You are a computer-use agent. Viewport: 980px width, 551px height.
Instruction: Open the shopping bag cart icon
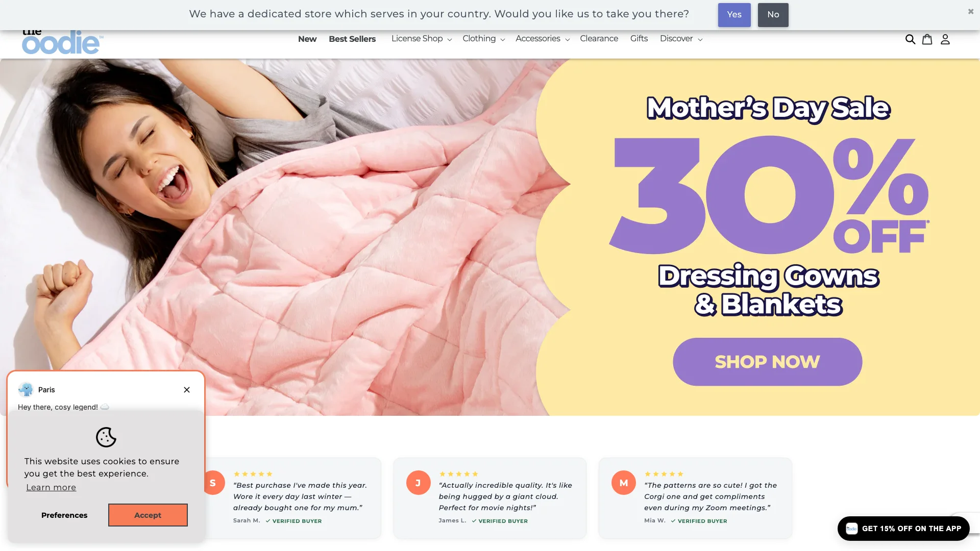pos(927,39)
